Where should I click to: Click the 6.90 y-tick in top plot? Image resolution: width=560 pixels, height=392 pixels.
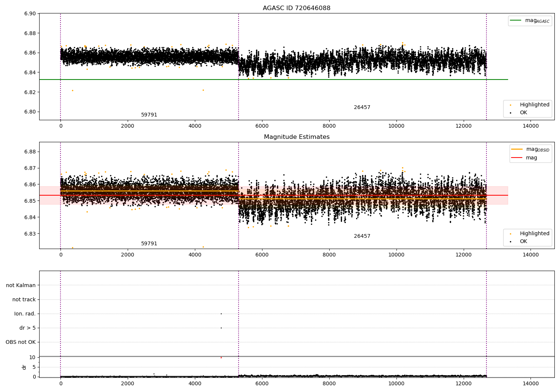[30, 14]
